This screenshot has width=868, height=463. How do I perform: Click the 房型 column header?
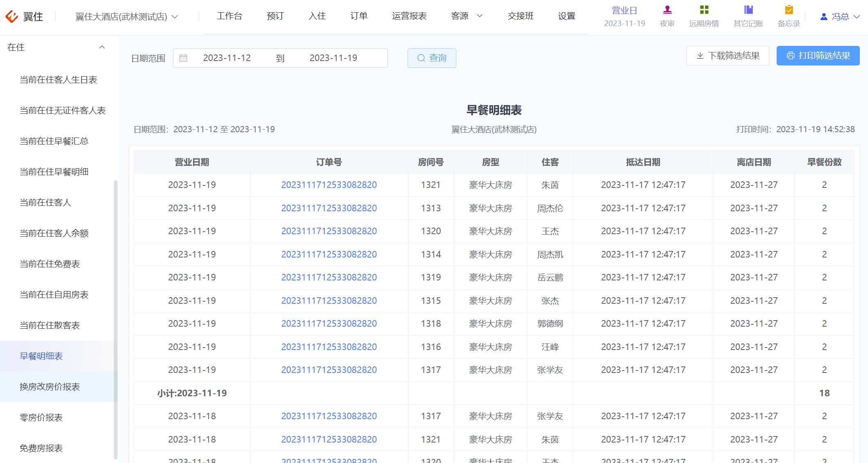pyautogui.click(x=491, y=162)
